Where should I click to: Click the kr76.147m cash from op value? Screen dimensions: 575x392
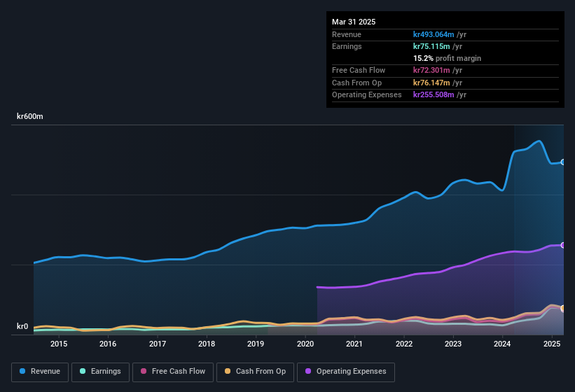(431, 83)
